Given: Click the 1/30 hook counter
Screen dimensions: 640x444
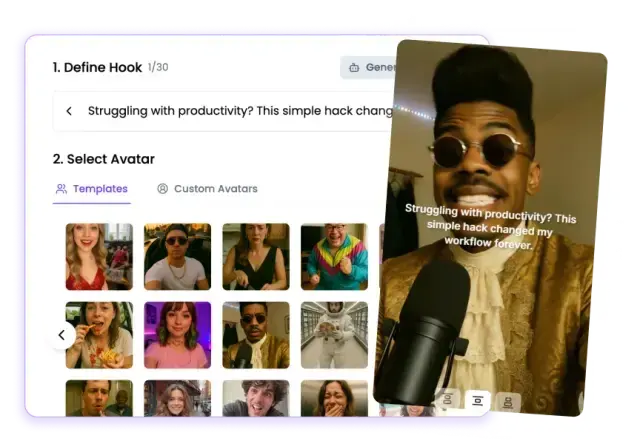Looking at the screenshot, I should (x=158, y=67).
